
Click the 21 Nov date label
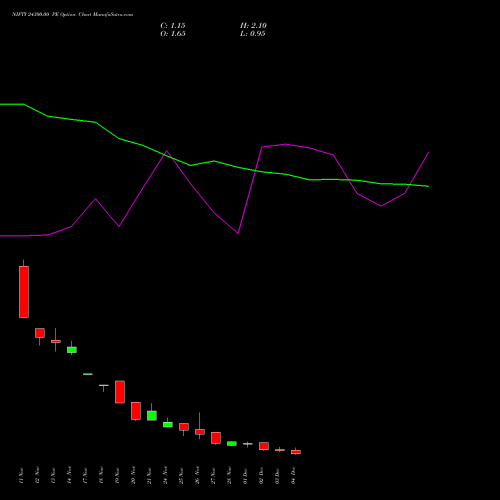[149, 475]
